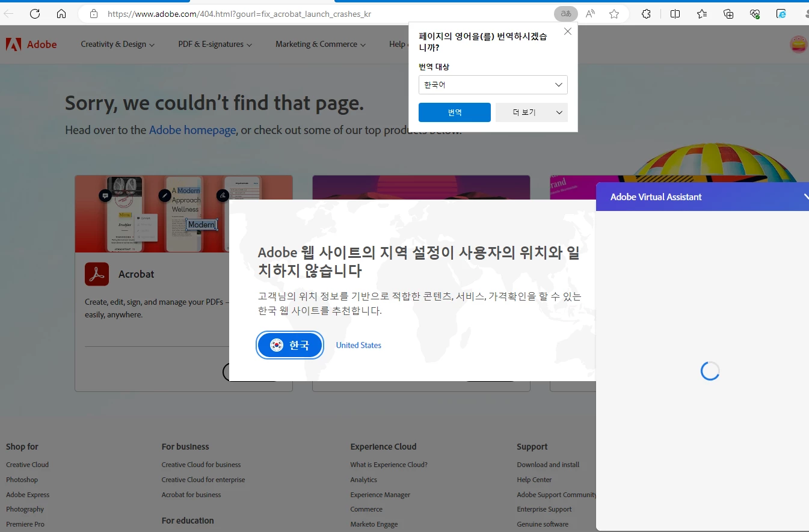The width and height of the screenshot is (809, 532).
Task: Click the red Acrobat product icon
Action: (x=97, y=274)
